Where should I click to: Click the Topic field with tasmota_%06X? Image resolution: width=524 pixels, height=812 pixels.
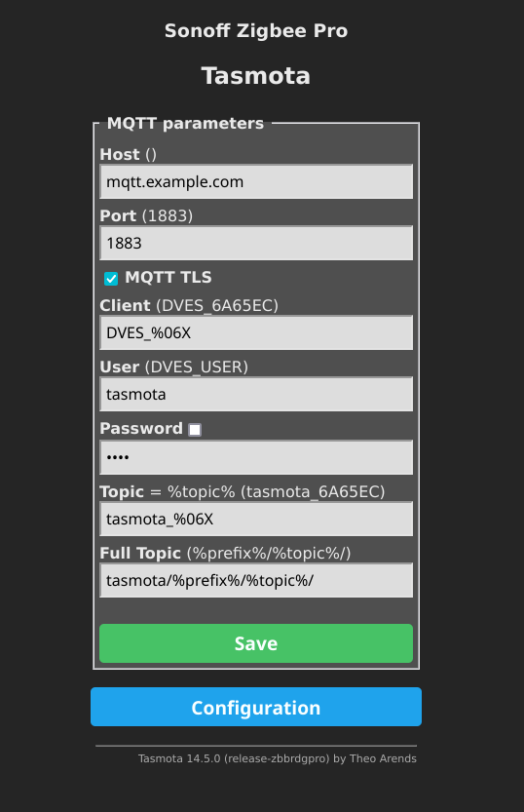coord(256,519)
